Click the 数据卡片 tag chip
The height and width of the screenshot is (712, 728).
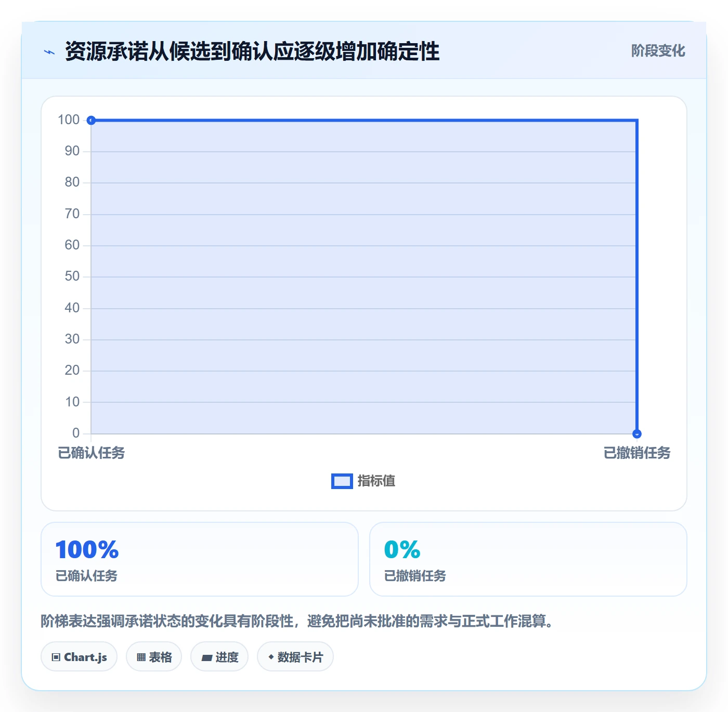click(295, 657)
